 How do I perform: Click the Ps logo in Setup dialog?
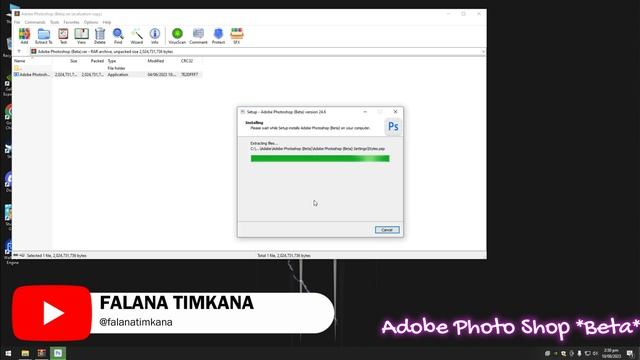click(393, 127)
